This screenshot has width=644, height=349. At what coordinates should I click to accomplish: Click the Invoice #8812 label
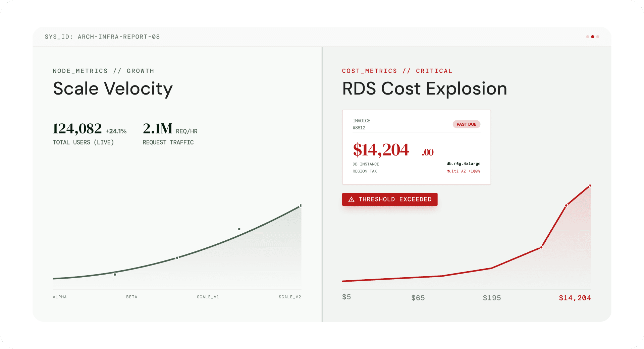coord(361,124)
